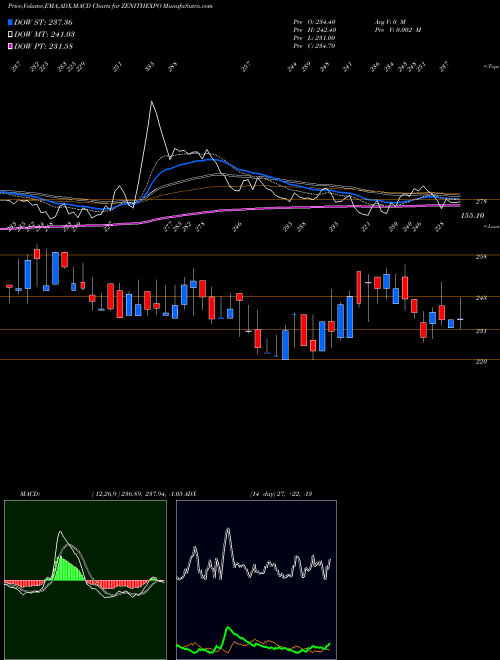Click the 'Pre C: 234.70' close value
This screenshot has height=660, width=500.
(x=314, y=46)
